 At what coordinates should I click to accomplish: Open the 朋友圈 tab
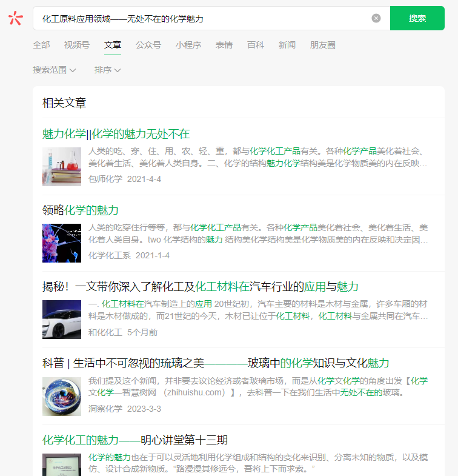[323, 45]
